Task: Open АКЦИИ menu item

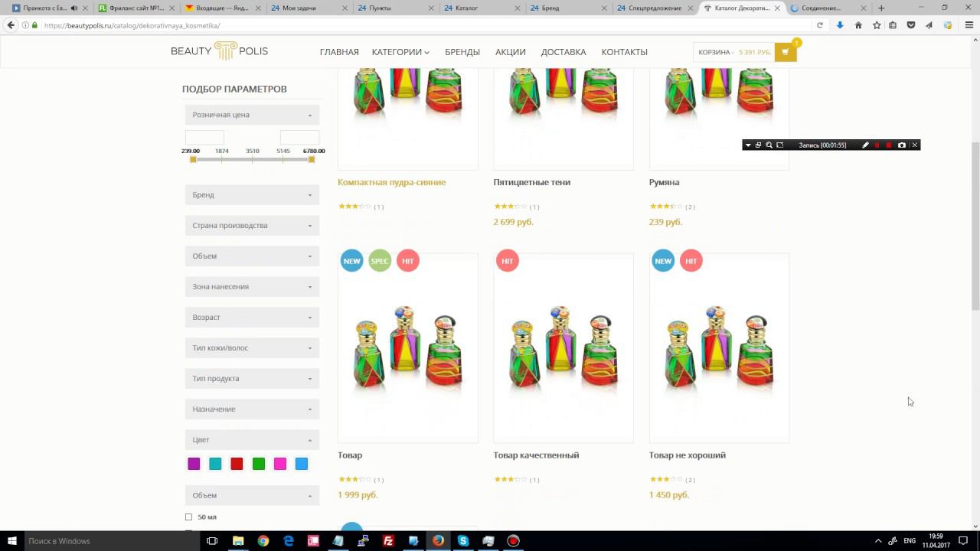Action: [x=511, y=52]
